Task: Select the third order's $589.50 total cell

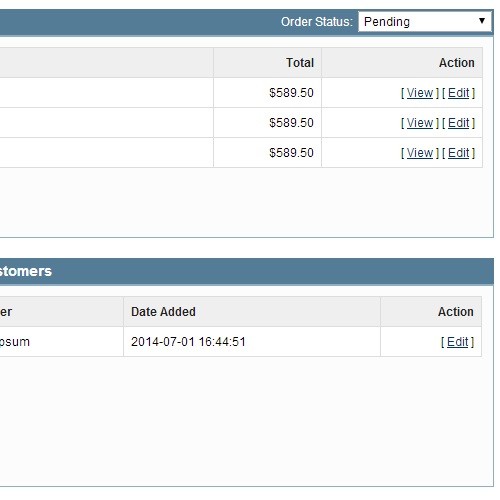Action: (267, 153)
